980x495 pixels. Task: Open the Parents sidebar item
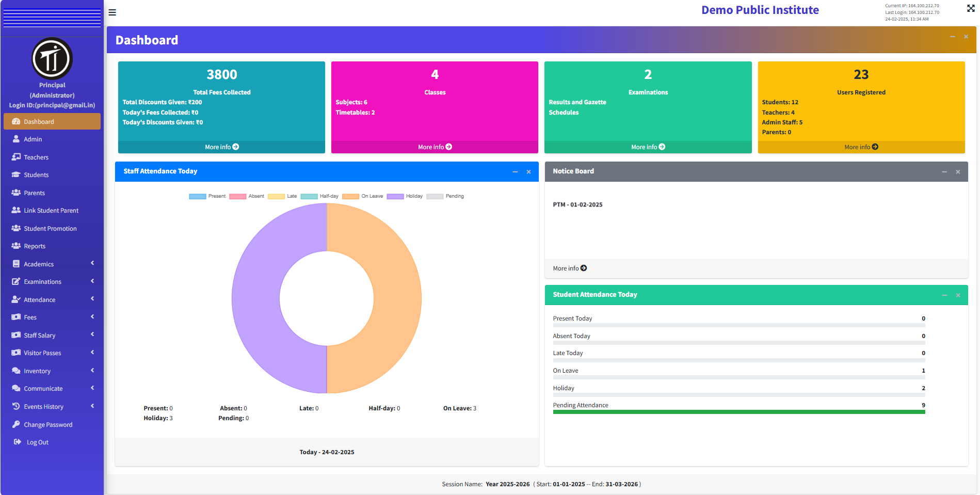click(x=52, y=193)
